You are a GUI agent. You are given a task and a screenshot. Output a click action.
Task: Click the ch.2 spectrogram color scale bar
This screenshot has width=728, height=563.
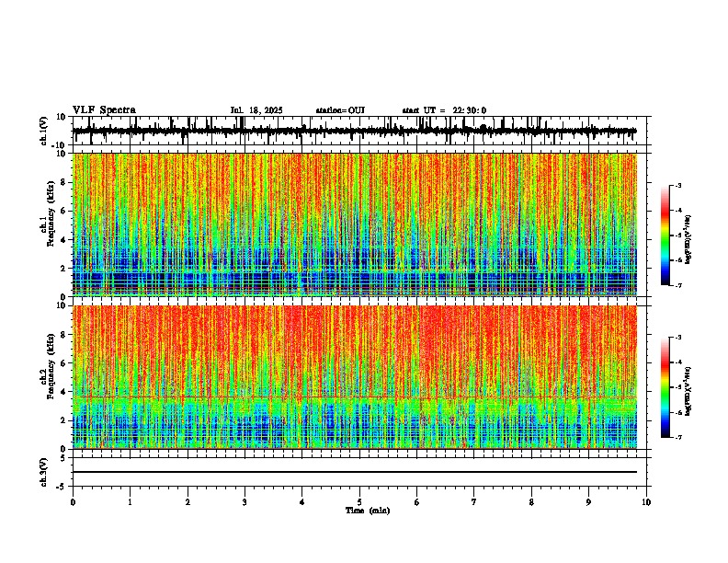665,387
